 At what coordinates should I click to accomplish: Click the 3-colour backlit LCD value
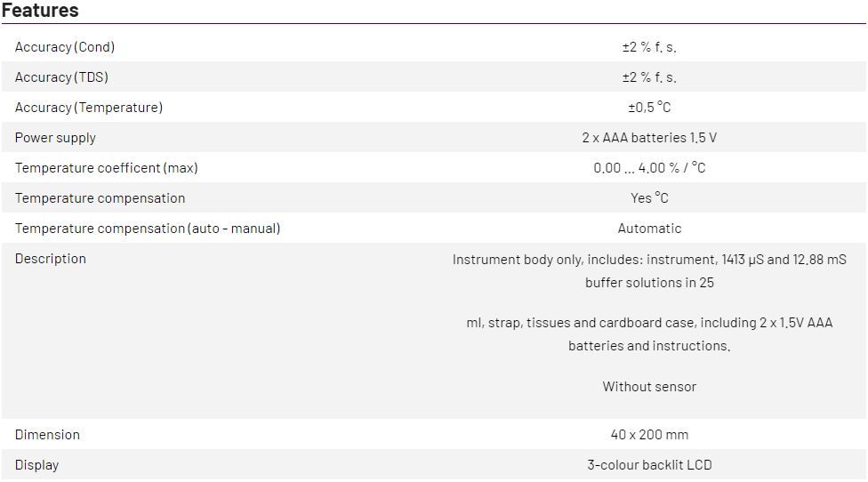coord(649,465)
